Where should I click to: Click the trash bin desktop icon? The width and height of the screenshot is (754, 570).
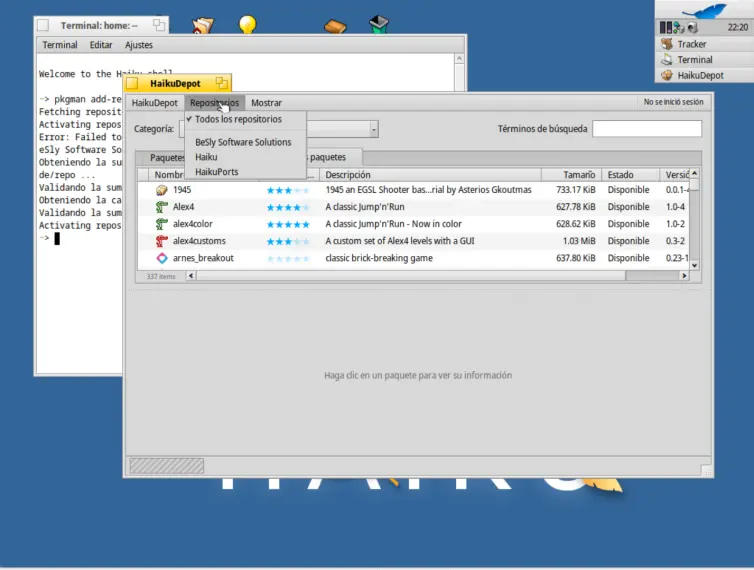[379, 24]
